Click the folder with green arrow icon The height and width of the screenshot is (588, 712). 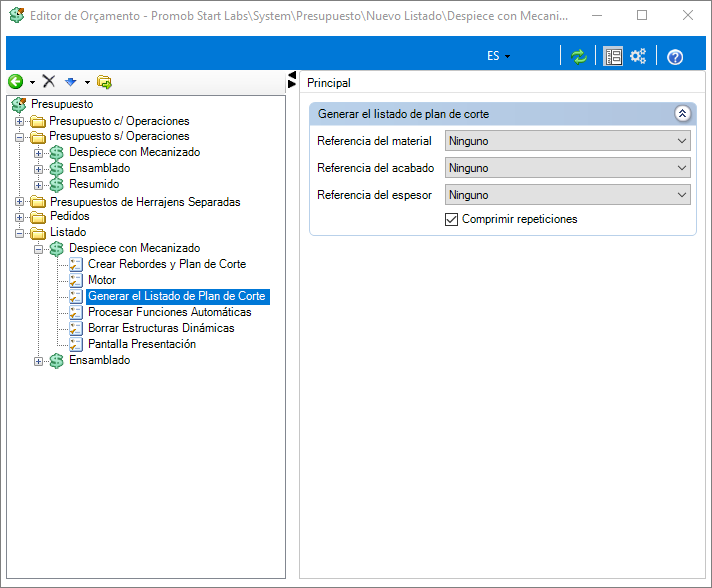(x=104, y=82)
